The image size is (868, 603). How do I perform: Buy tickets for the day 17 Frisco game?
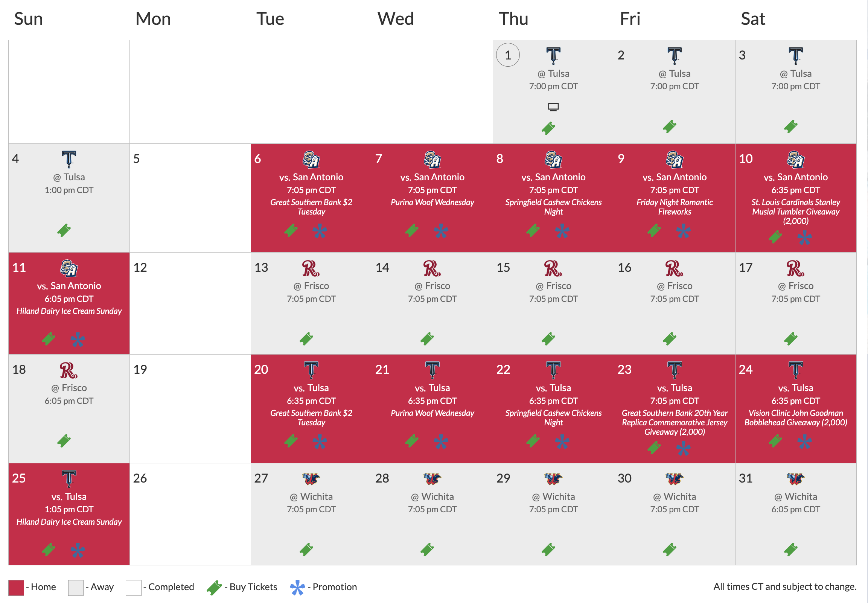coord(790,338)
